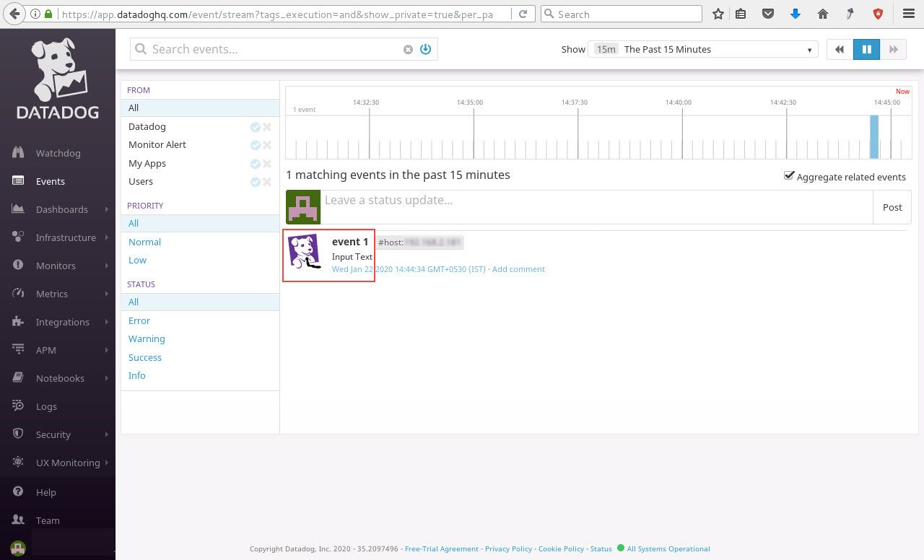Filter status by Error
This screenshot has height=560, width=924.
coord(139,320)
